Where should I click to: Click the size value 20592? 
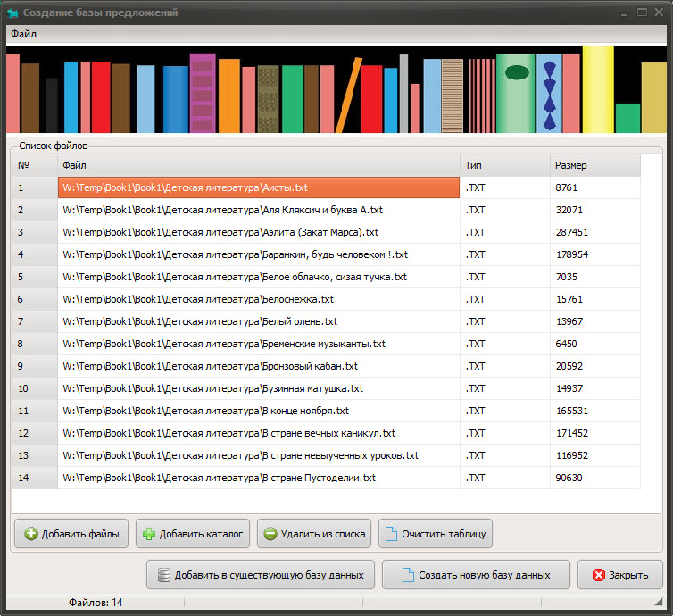pyautogui.click(x=569, y=366)
